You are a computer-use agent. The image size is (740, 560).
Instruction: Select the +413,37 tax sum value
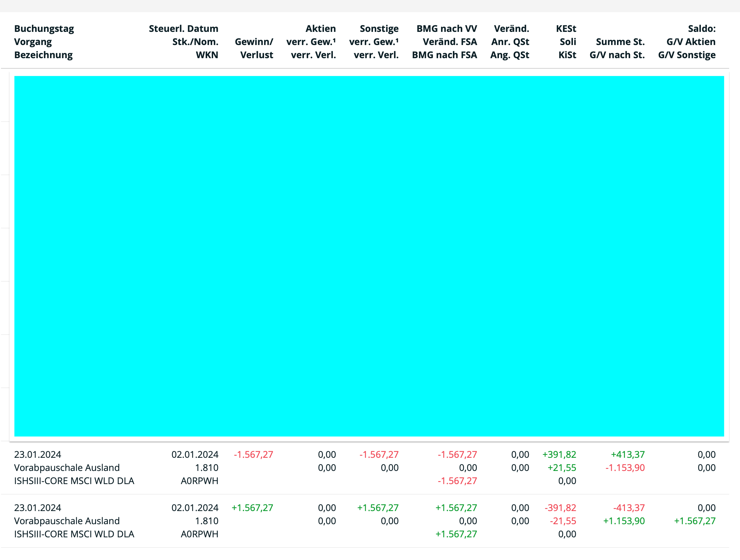[x=628, y=455]
